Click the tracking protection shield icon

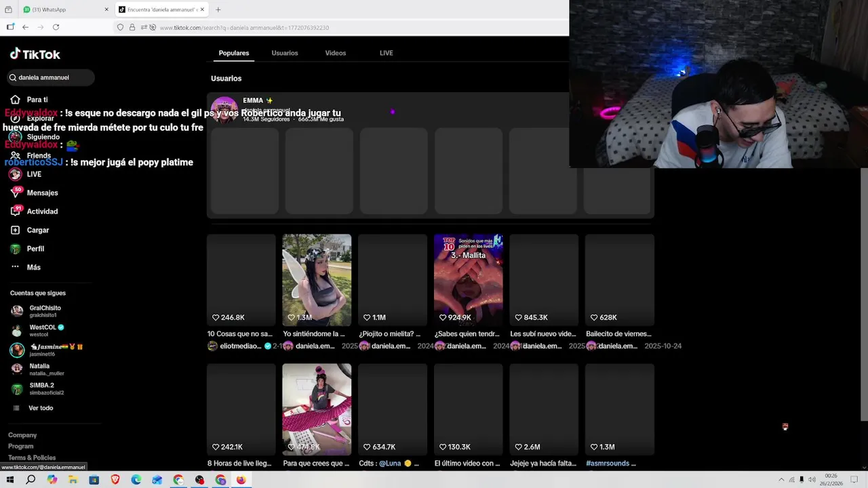coord(120,27)
